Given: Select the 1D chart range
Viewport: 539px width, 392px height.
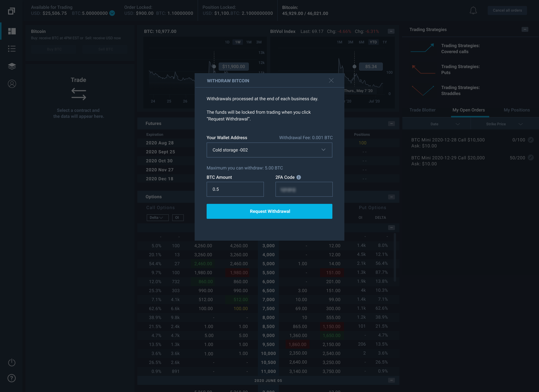Looking at the screenshot, I should [227, 42].
